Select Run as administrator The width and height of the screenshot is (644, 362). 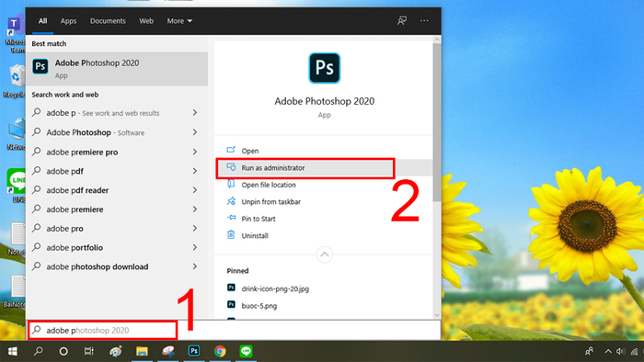305,167
